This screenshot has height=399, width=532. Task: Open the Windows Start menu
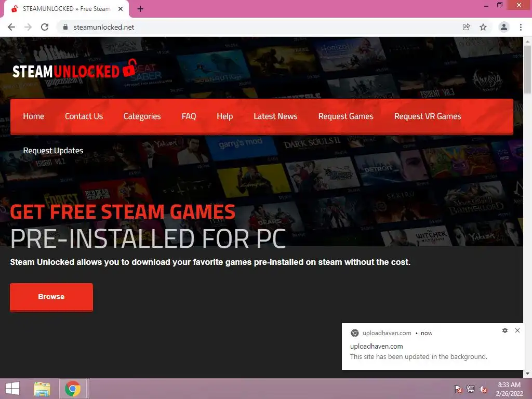(12, 389)
